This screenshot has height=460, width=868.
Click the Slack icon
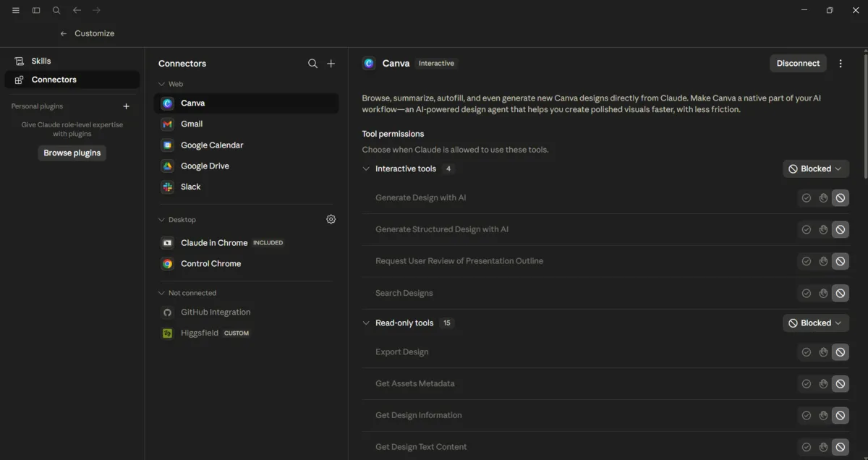pos(167,187)
